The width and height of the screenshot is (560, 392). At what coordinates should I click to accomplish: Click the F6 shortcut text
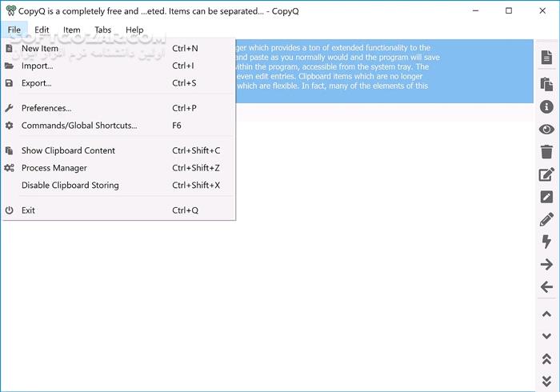click(x=177, y=126)
